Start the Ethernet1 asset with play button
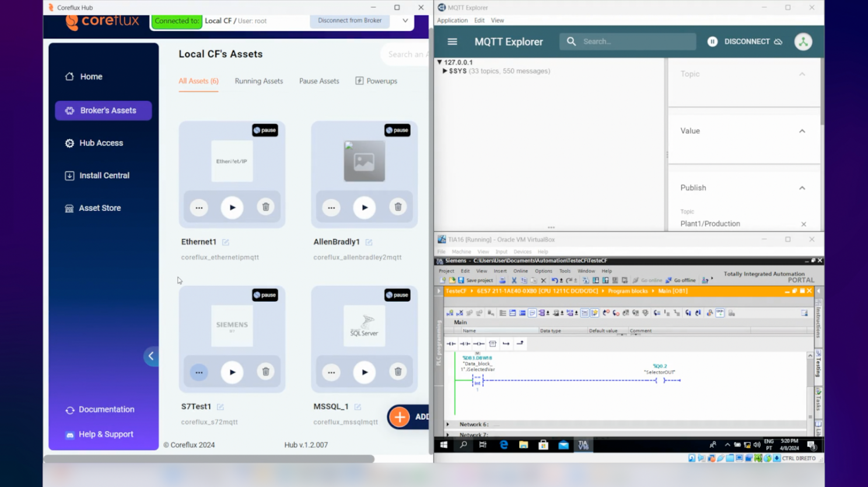 pyautogui.click(x=232, y=208)
